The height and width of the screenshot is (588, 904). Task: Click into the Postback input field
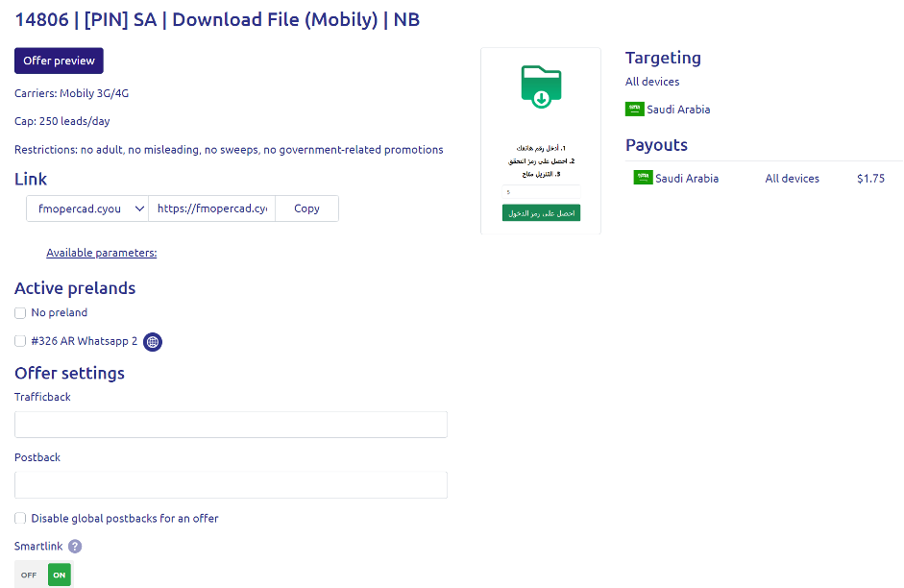coord(231,485)
